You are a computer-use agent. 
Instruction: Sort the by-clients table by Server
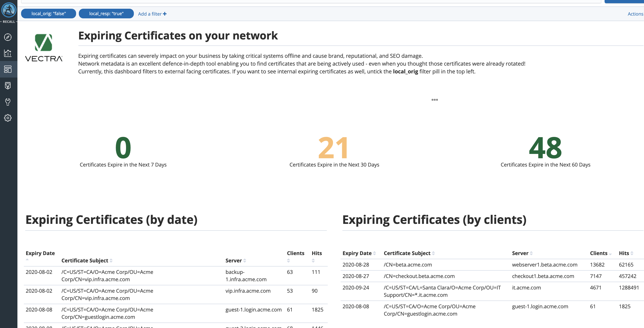click(531, 253)
